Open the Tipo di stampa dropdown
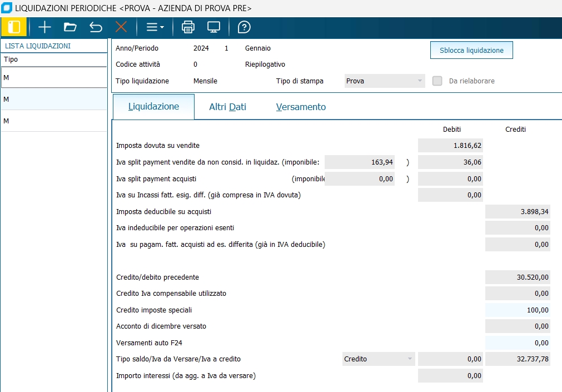 coord(385,81)
